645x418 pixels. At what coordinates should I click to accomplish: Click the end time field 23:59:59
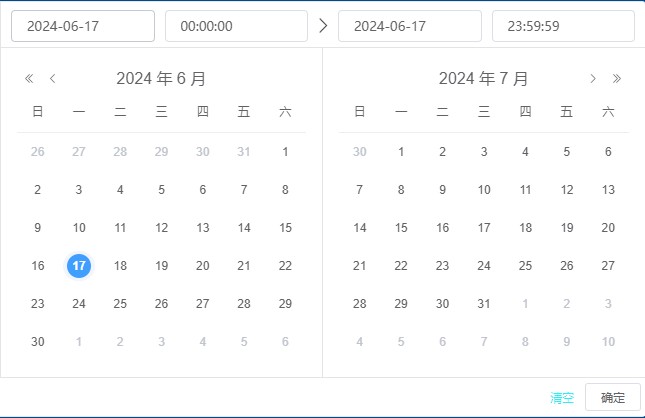(564, 26)
